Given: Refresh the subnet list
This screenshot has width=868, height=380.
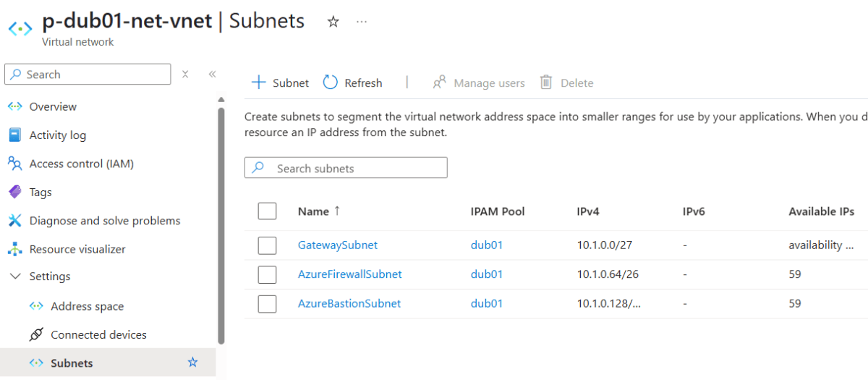Looking at the screenshot, I should coord(352,83).
